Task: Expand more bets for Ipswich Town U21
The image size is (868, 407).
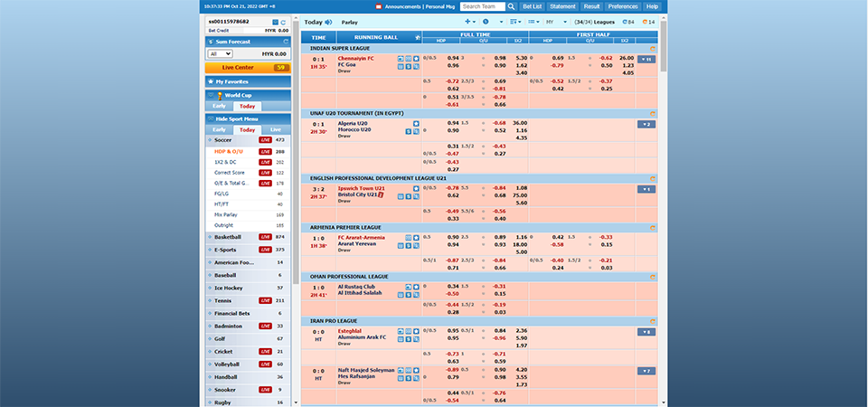Action: click(646, 189)
